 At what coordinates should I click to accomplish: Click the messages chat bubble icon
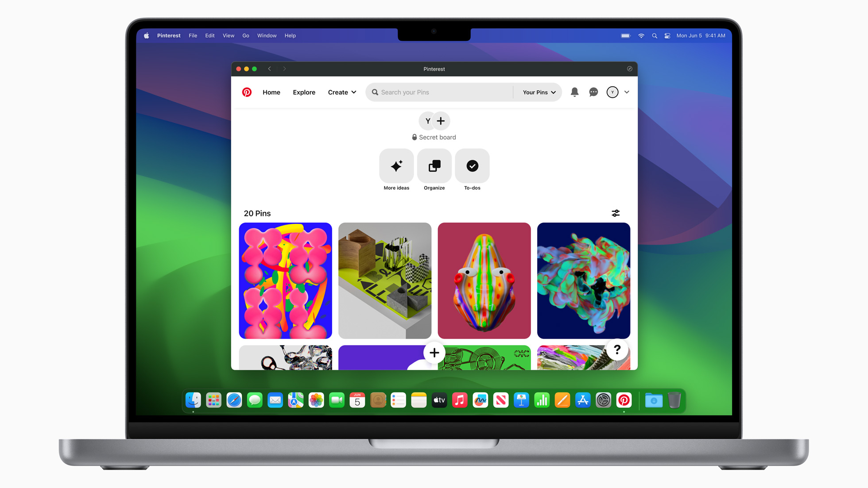tap(594, 92)
